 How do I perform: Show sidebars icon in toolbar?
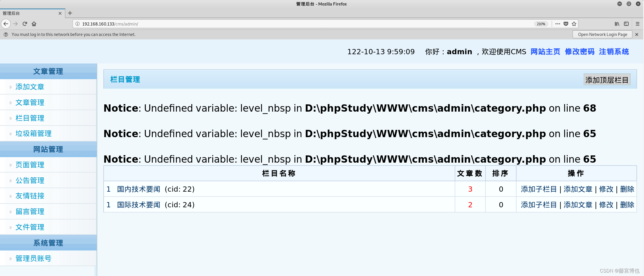[x=626, y=24]
